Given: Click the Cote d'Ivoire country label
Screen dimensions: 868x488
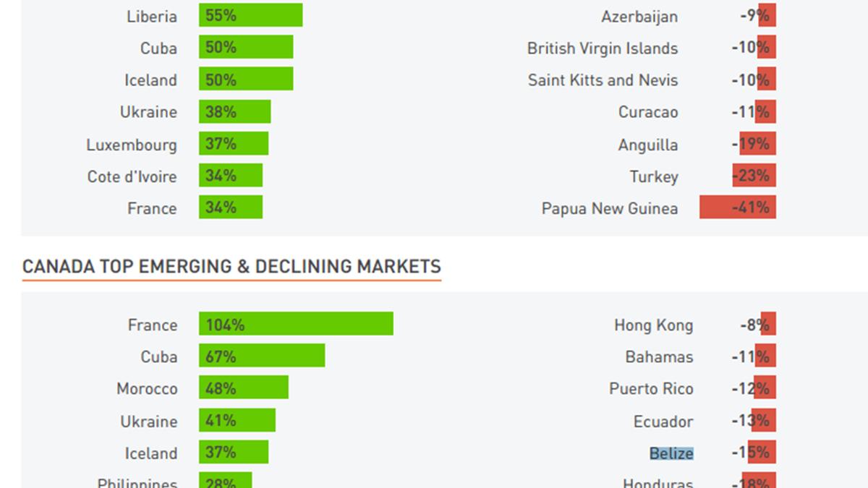Looking at the screenshot, I should (x=132, y=176).
